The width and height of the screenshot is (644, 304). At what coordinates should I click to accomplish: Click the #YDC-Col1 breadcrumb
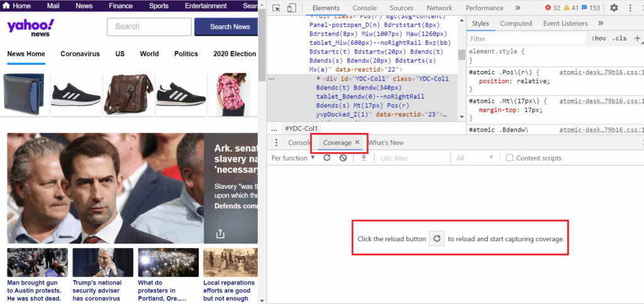coord(301,128)
